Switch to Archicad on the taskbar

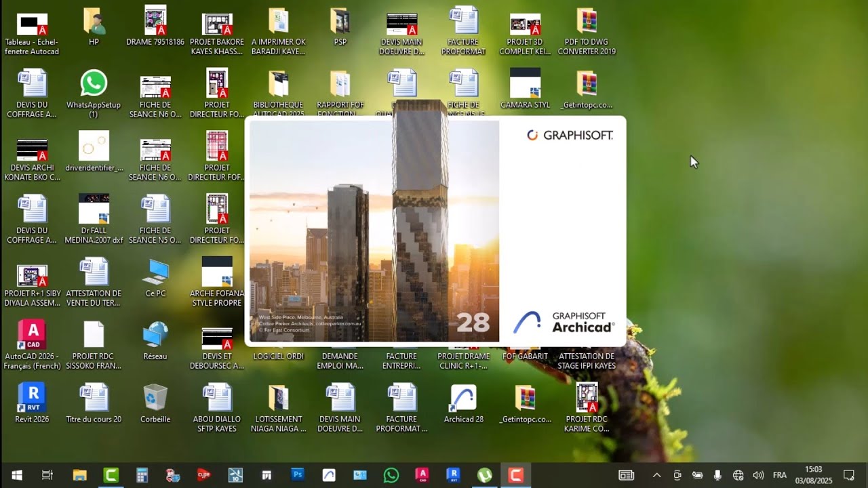(x=329, y=475)
